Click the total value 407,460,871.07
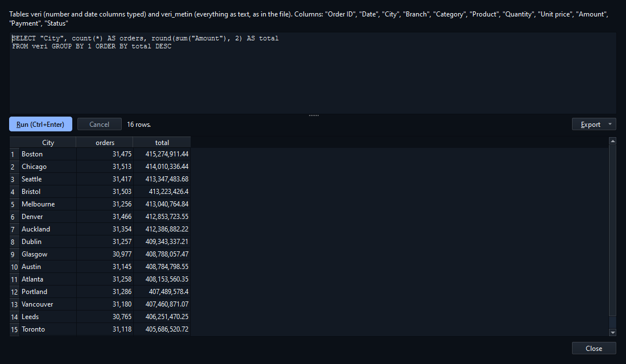This screenshot has height=364, width=626. (162, 304)
